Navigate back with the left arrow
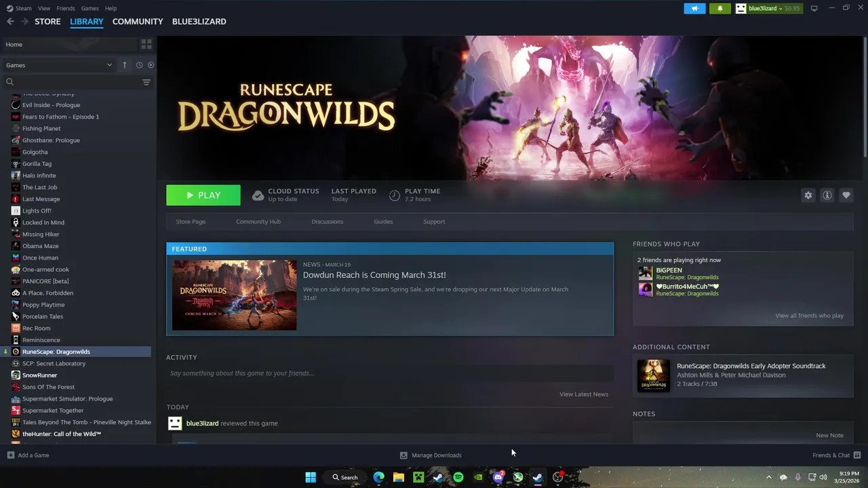The width and height of the screenshot is (868, 488). [10, 22]
